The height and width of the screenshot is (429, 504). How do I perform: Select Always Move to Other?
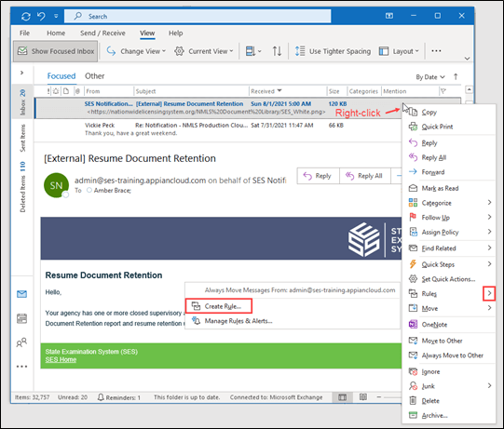(x=448, y=355)
